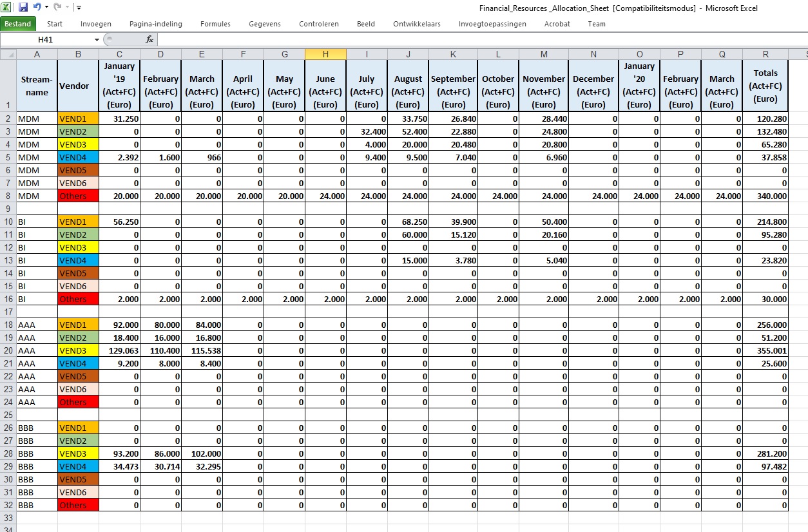The height and width of the screenshot is (532, 808).
Task: Click the Excel application icon in title bar
Action: tap(6, 8)
